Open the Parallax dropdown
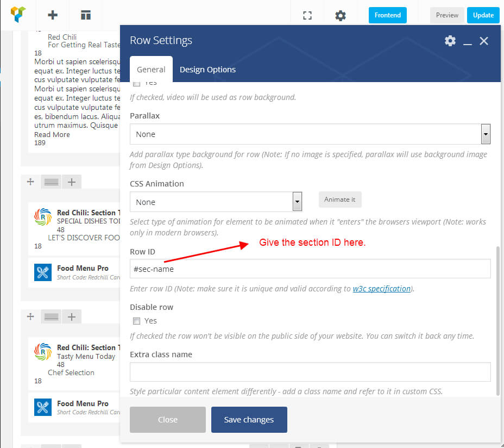 (x=310, y=134)
